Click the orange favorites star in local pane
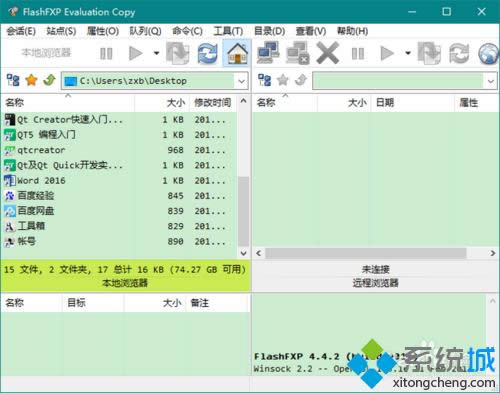The image size is (500, 393). [31, 80]
